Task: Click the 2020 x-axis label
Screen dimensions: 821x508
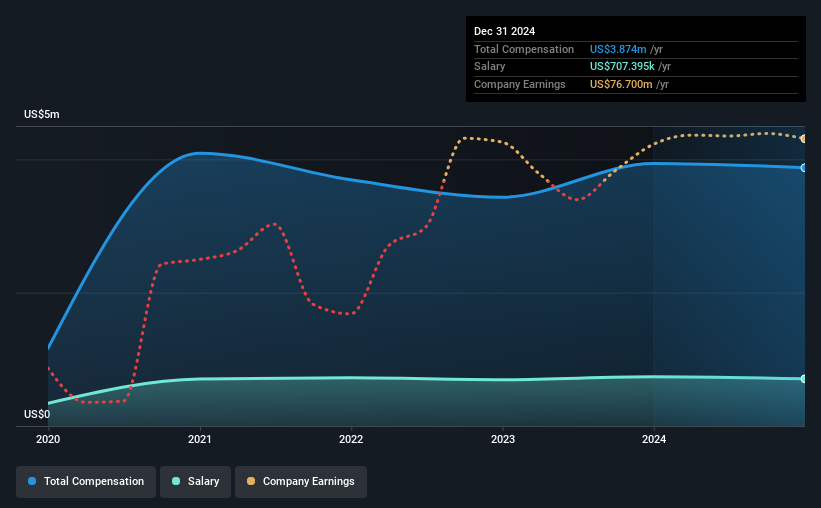Action: [48, 439]
